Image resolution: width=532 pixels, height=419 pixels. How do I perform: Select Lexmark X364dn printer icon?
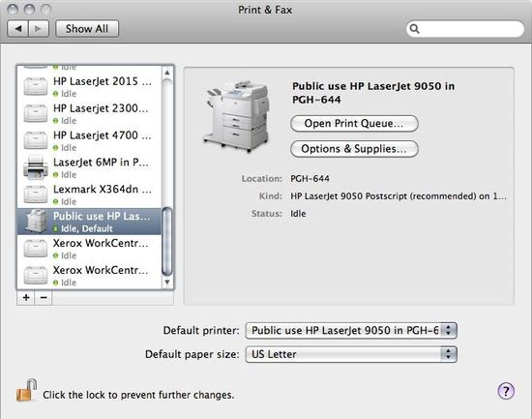[x=35, y=195]
